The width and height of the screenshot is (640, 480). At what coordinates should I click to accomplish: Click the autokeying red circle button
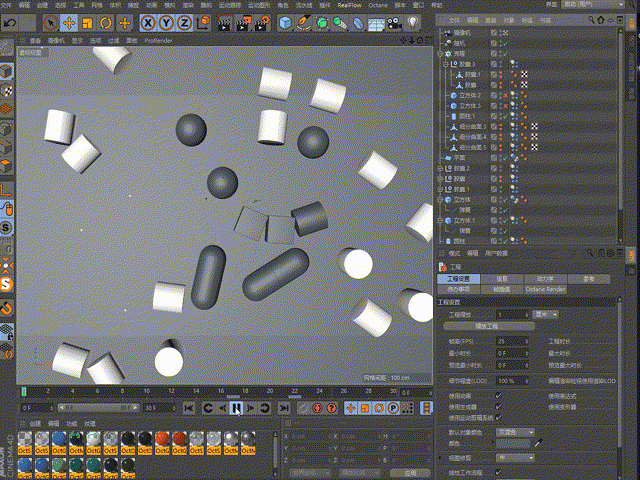317,408
